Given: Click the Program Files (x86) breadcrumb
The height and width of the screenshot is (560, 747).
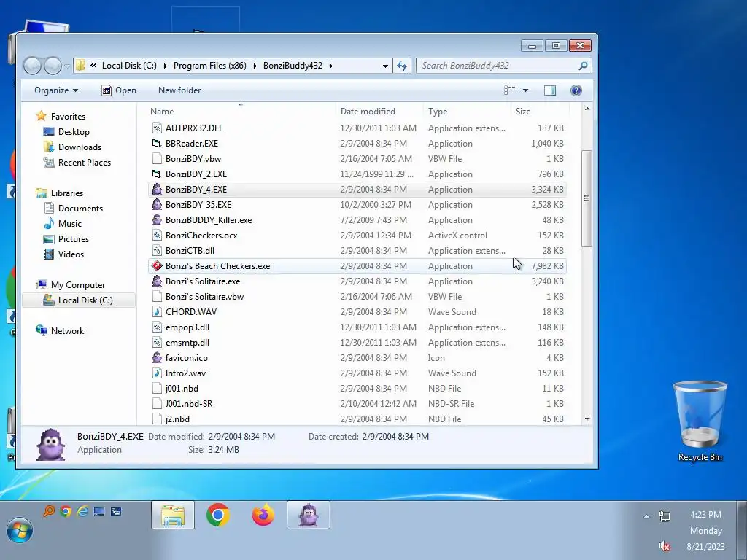Looking at the screenshot, I should tap(209, 66).
